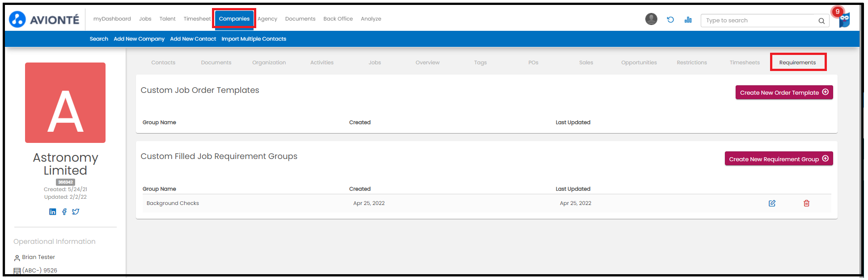Click the Add New Company link

(139, 39)
